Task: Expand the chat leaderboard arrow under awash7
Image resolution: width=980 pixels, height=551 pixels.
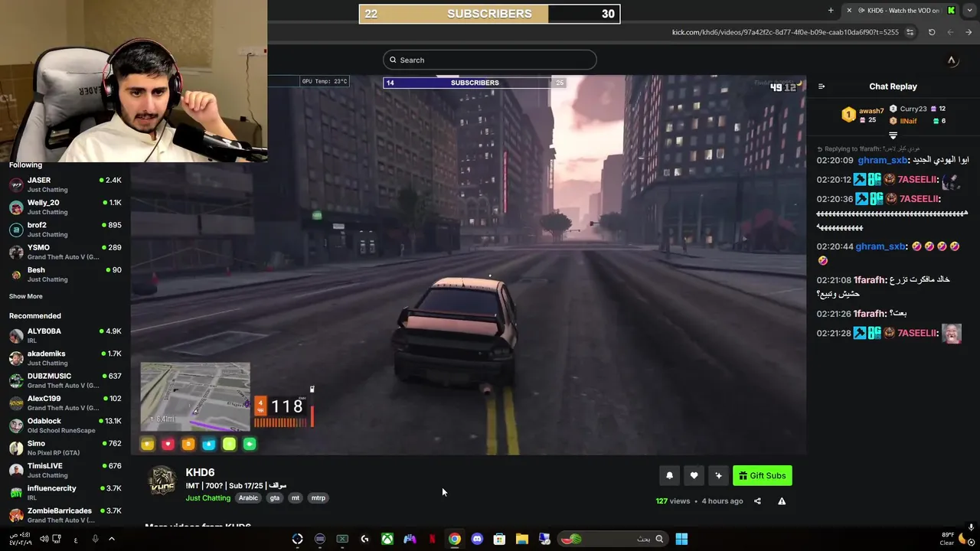Action: (893, 135)
